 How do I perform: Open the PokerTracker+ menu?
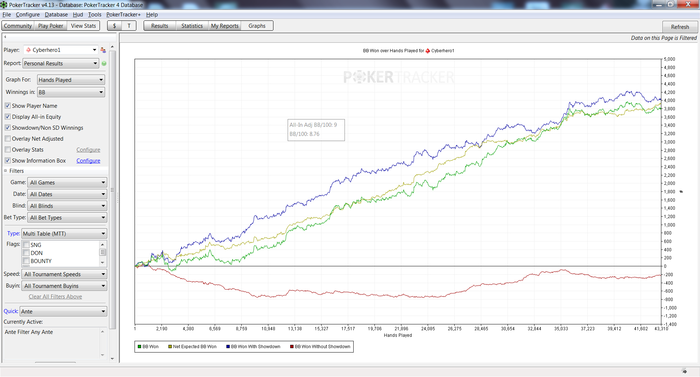(123, 14)
